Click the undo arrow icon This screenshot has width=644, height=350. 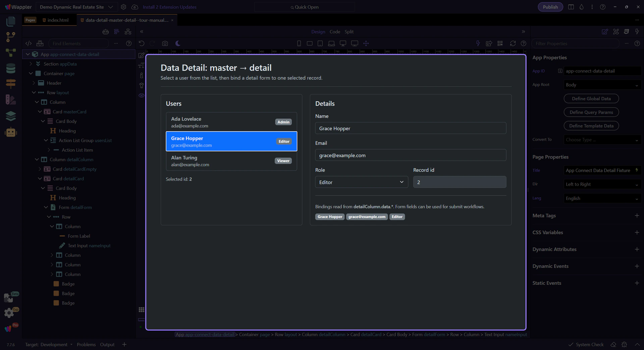(x=142, y=43)
